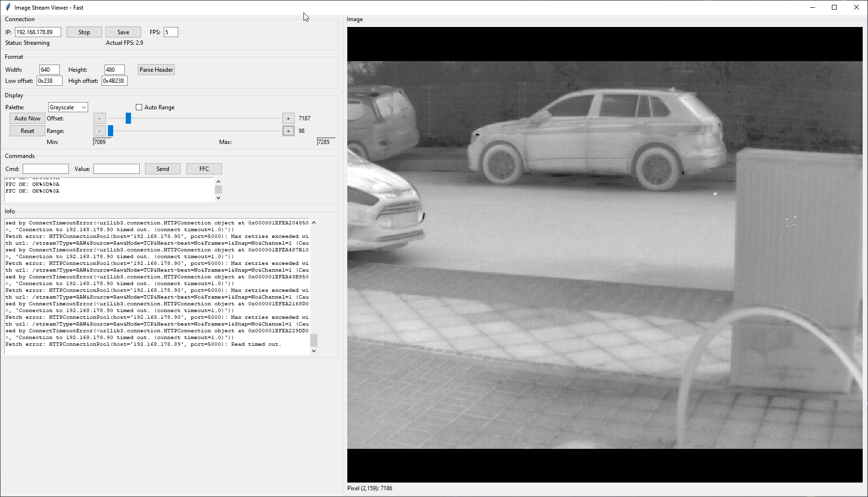This screenshot has height=497, width=868.
Task: Send the command
Action: (163, 169)
